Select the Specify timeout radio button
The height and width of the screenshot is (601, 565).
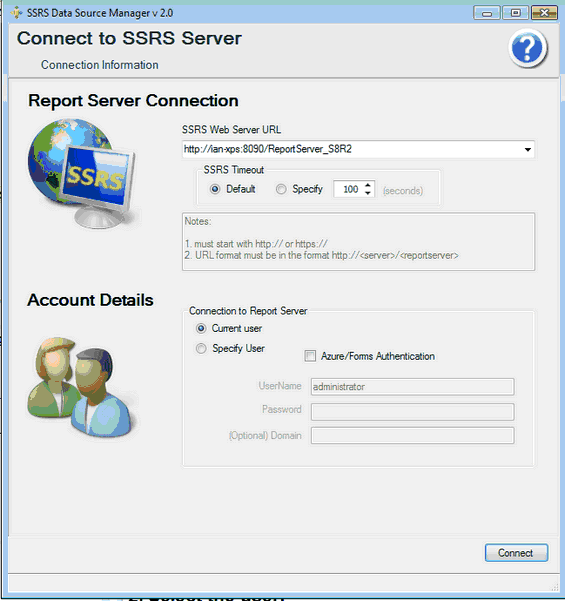click(281, 189)
